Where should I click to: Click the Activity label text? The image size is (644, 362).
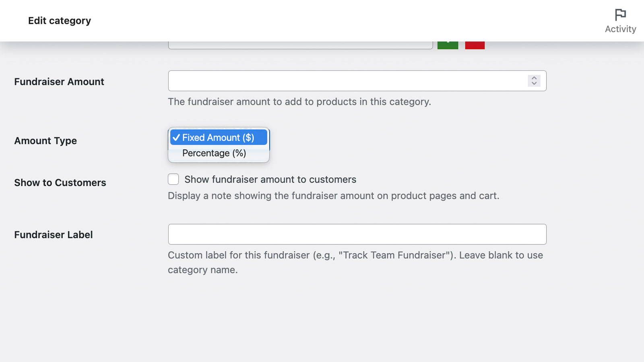[x=620, y=29]
